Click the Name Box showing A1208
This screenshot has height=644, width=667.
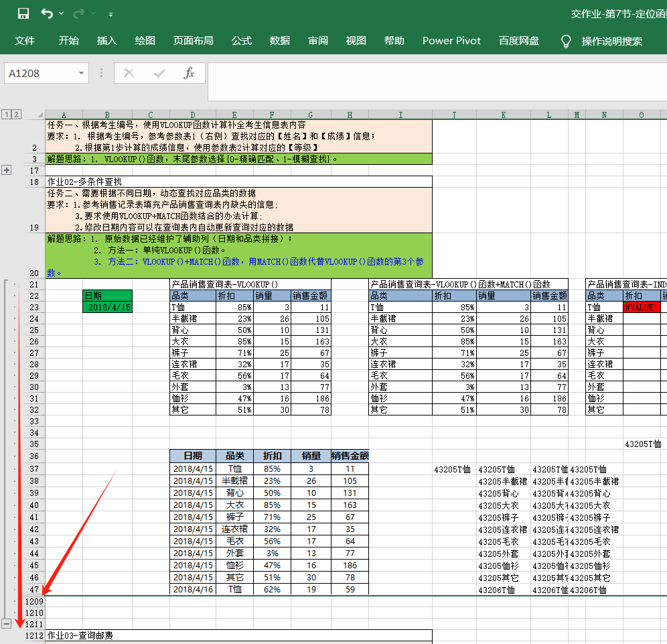tap(40, 73)
